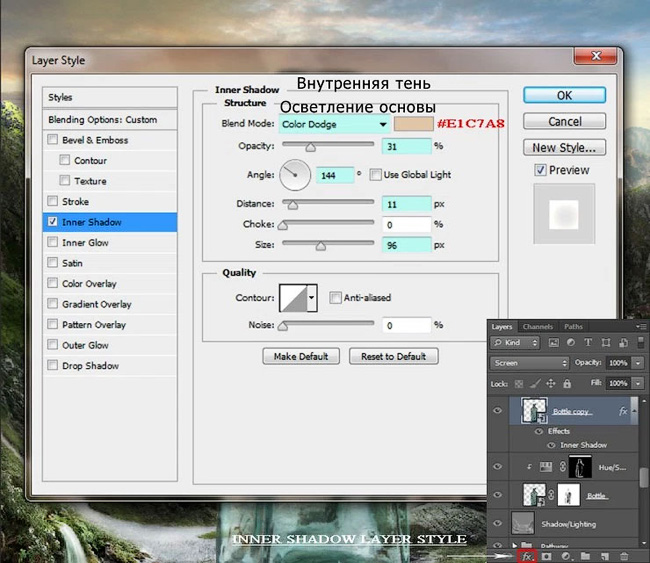Uncheck the Inner Shadow checkbox

[x=53, y=221]
